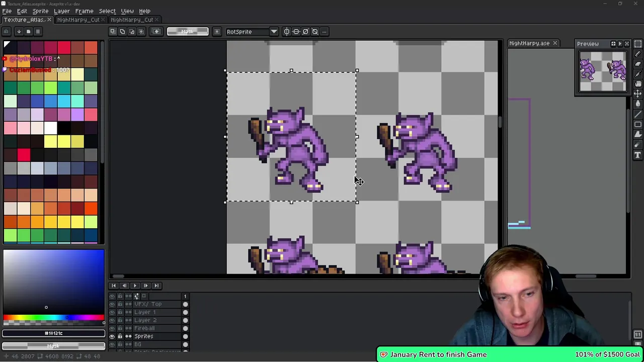Click the rainbow hue slider
The image size is (644, 362).
[x=53, y=318]
